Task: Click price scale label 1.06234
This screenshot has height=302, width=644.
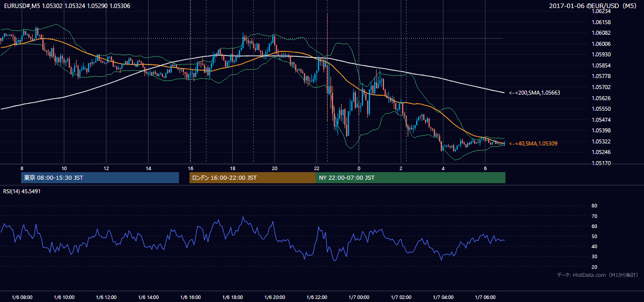Action: click(601, 11)
